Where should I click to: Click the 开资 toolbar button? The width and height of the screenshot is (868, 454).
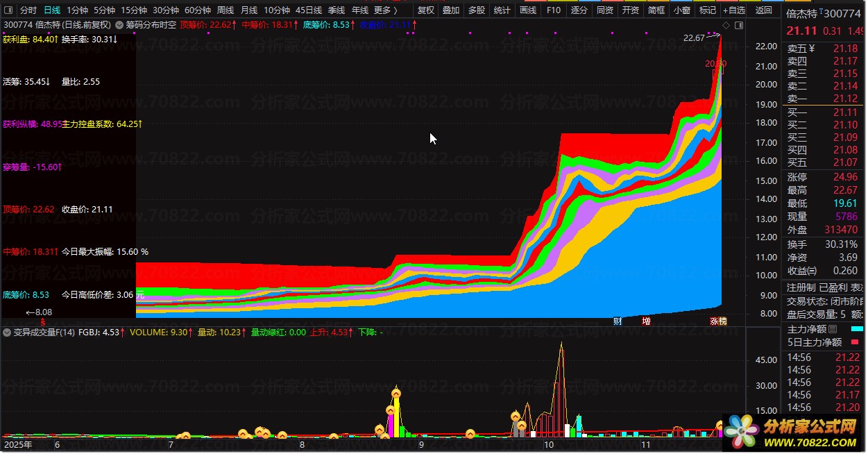pyautogui.click(x=630, y=10)
